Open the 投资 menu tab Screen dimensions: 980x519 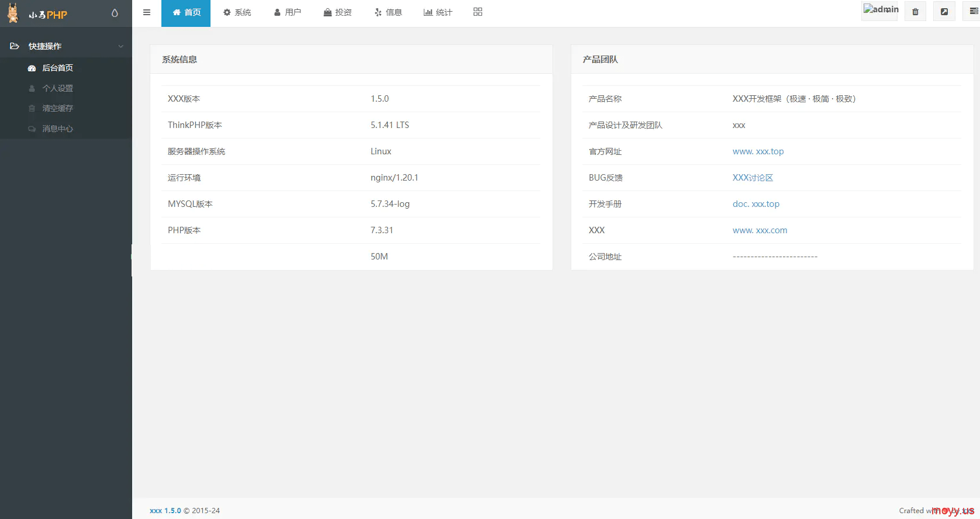pos(337,13)
